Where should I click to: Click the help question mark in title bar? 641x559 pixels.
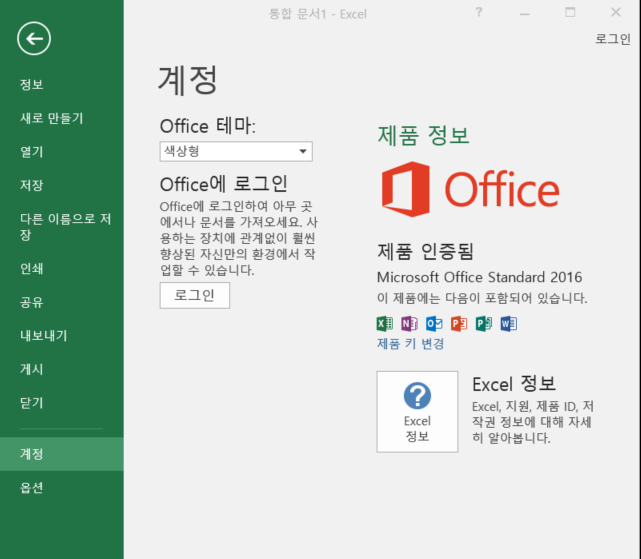[x=479, y=12]
